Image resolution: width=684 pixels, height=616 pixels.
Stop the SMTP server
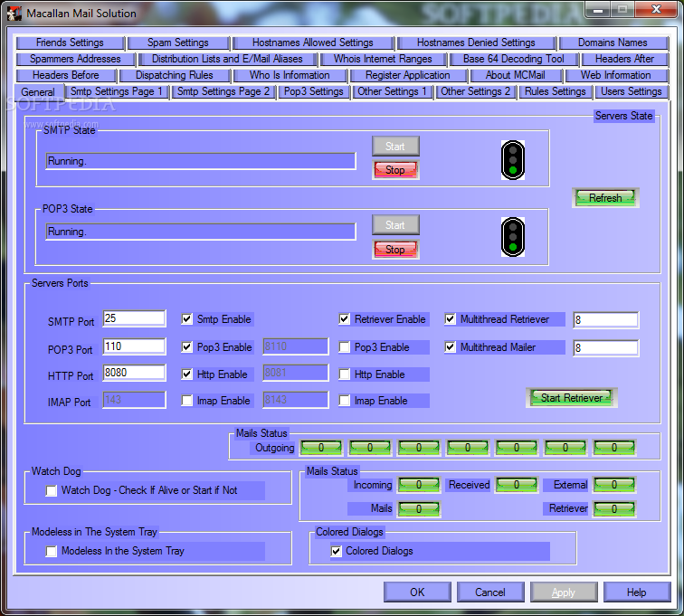point(395,170)
